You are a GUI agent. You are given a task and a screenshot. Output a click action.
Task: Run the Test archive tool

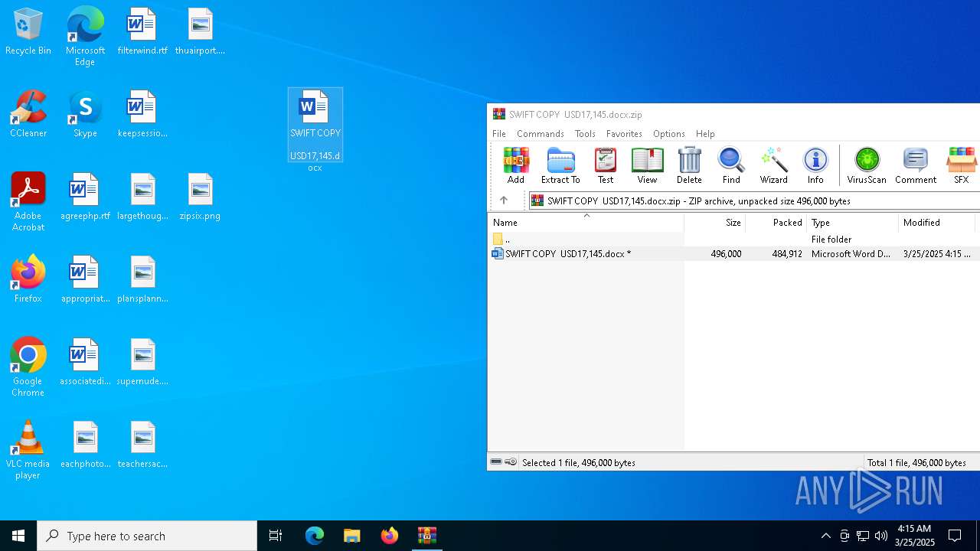pyautogui.click(x=606, y=165)
